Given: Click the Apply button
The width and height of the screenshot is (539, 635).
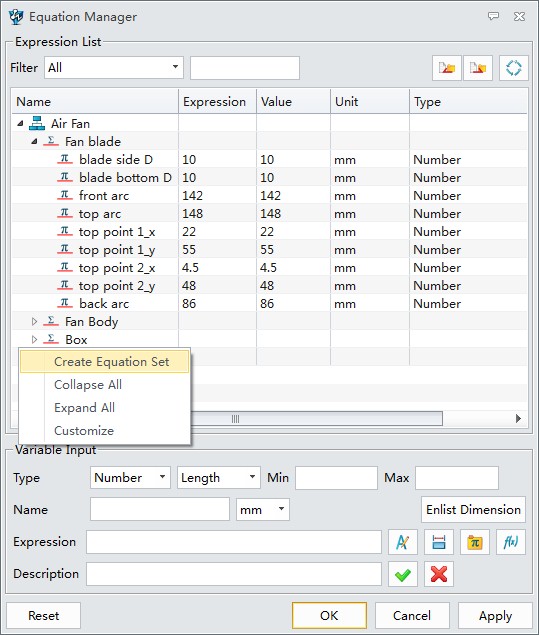Looking at the screenshot, I should 495,616.
